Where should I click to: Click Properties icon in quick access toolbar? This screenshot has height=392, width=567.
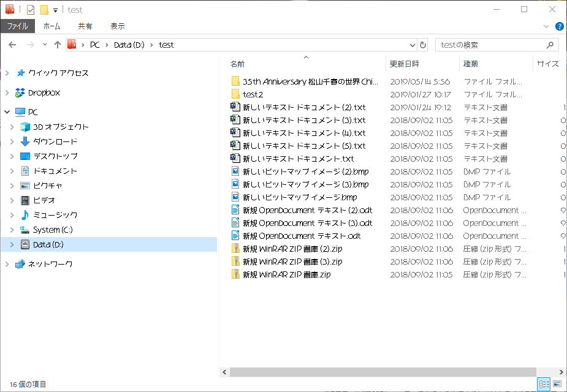pos(31,10)
